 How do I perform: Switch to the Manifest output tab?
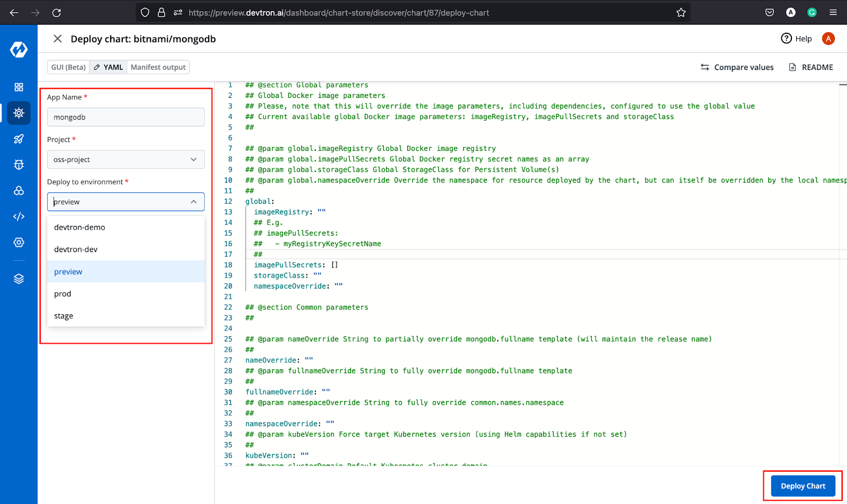click(158, 67)
